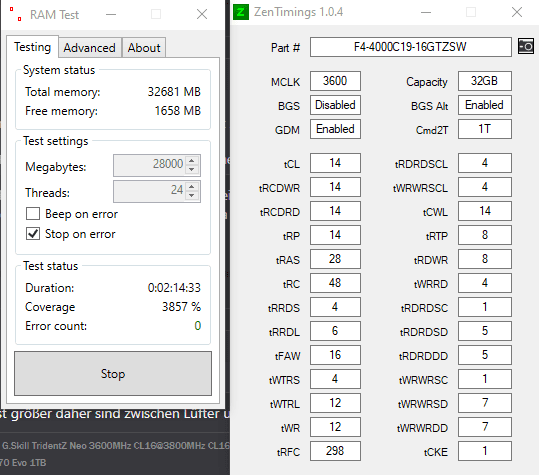The image size is (539, 475).
Task: Click the tCWL value box
Action: [484, 211]
